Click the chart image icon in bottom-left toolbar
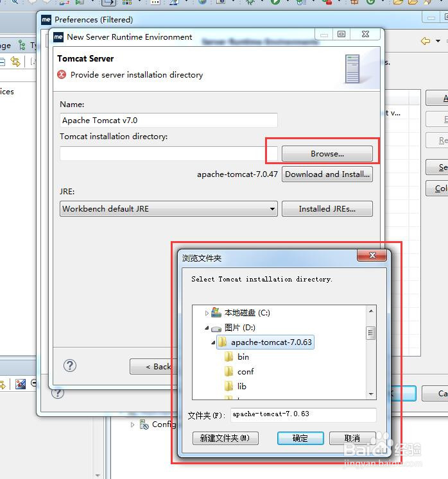This screenshot has height=479, width=448. [21, 384]
